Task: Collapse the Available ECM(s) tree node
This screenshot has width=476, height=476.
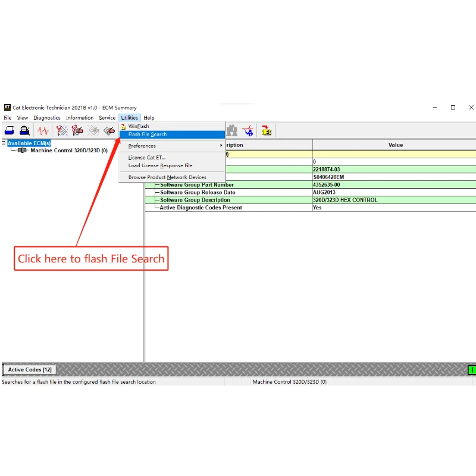Action: coord(4,143)
